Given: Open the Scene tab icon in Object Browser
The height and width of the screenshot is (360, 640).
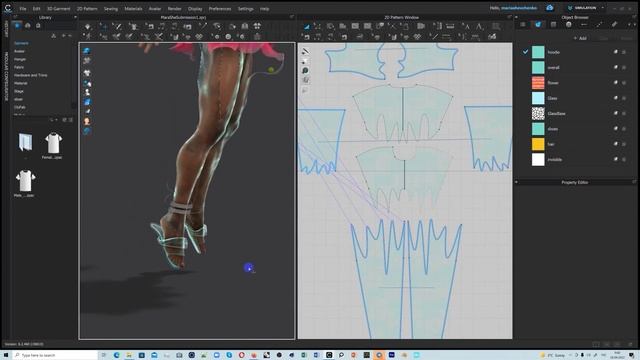Looking at the screenshot, I should 523,24.
